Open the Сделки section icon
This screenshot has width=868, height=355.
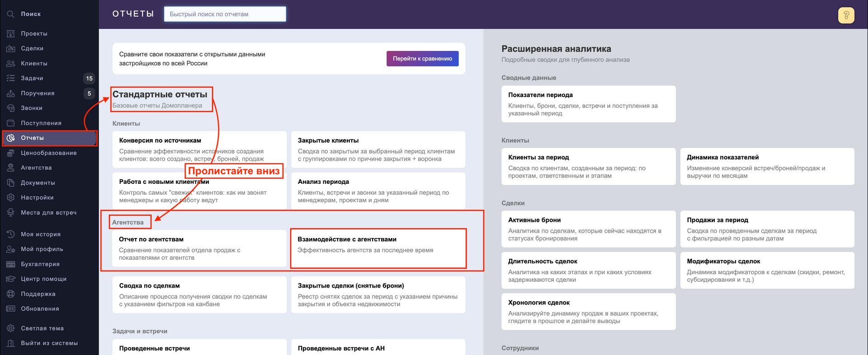point(11,48)
